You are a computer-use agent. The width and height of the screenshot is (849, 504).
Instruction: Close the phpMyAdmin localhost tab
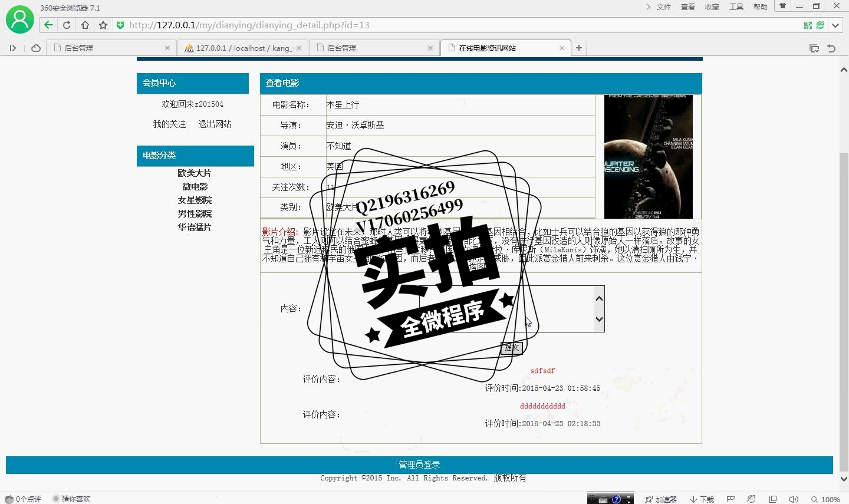tap(299, 48)
